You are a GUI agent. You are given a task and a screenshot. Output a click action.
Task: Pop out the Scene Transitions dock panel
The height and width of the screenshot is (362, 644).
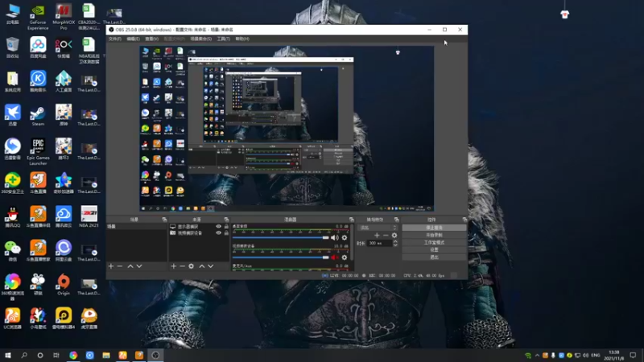396,220
